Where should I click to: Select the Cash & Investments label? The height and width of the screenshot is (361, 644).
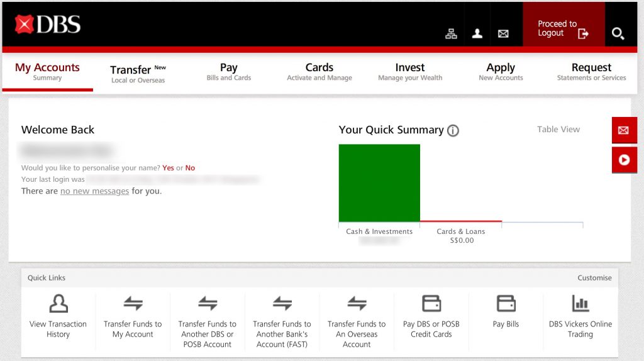(x=379, y=231)
